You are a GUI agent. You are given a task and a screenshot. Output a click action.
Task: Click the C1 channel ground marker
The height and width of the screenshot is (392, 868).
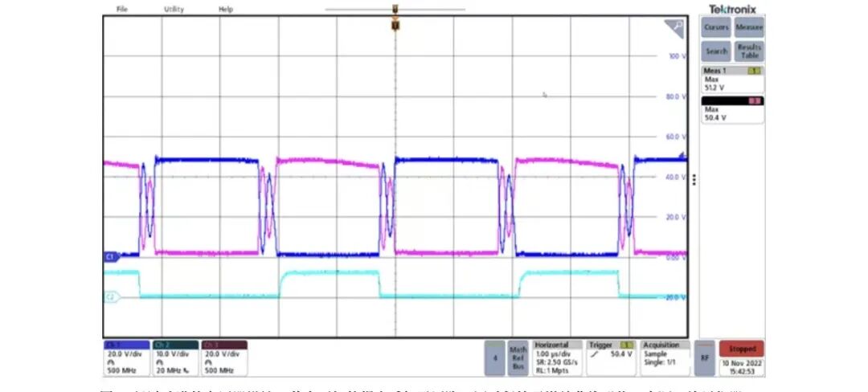click(x=108, y=256)
